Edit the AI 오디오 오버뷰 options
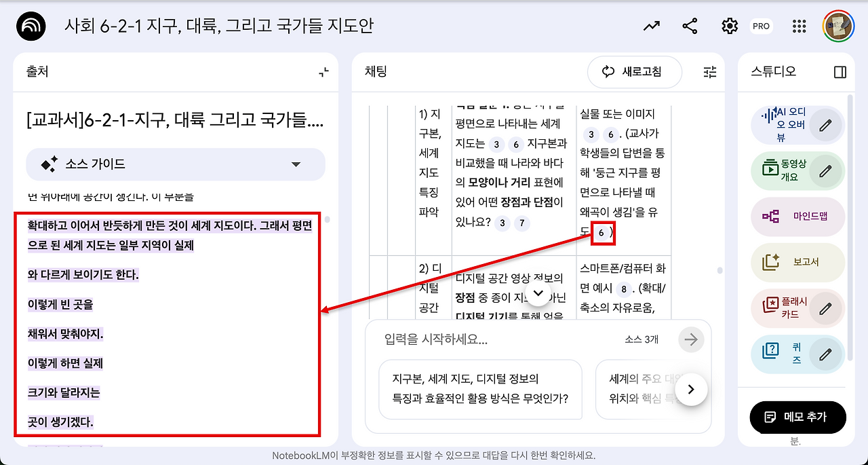868x465 pixels. click(x=826, y=125)
